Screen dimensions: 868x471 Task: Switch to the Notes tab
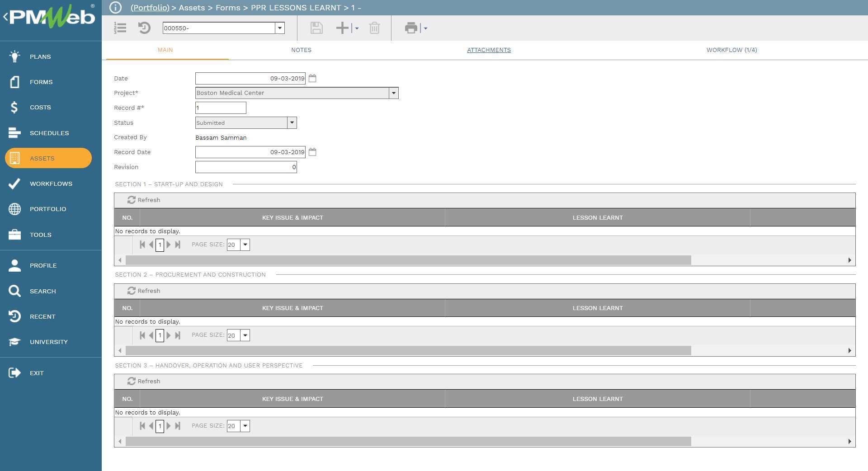coord(301,50)
